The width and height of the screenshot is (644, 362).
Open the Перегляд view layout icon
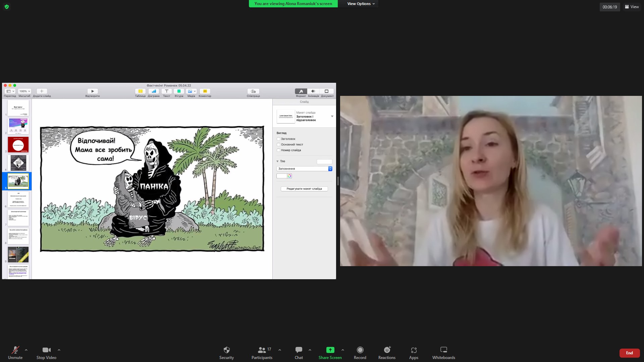(10, 91)
